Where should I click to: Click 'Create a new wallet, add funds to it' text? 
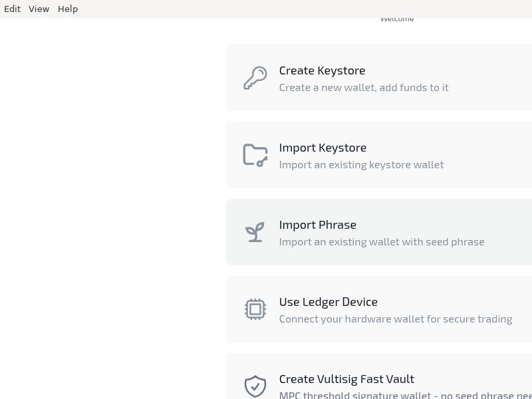364,88
